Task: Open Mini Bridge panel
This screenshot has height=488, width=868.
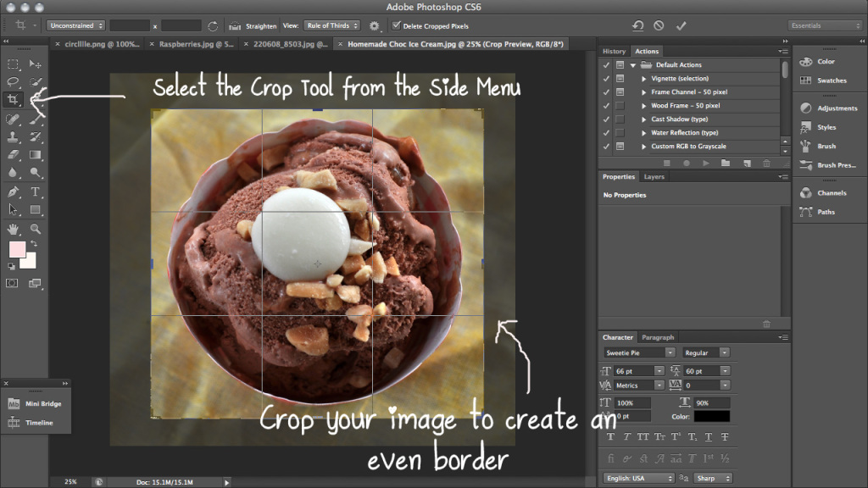Action: pos(43,403)
